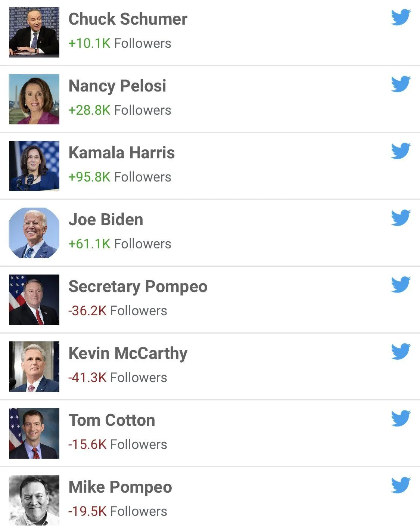
Task: Click the Mike Pompeo name text
Action: 120,487
